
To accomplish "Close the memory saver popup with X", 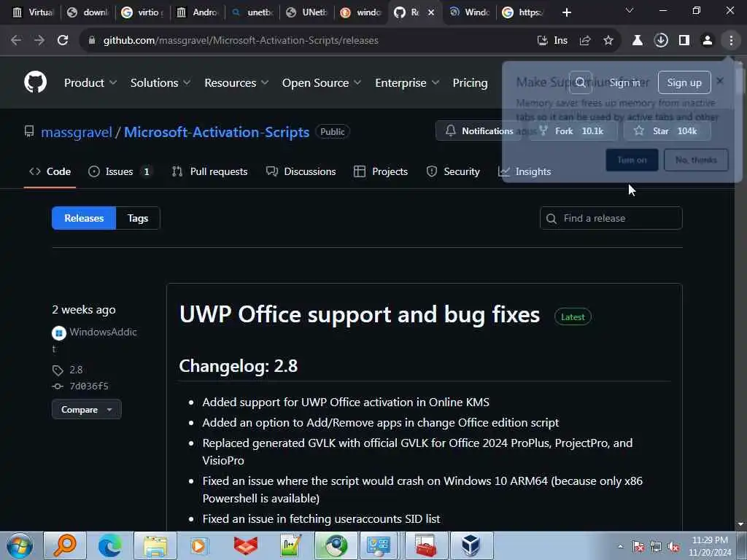I will pos(720,81).
